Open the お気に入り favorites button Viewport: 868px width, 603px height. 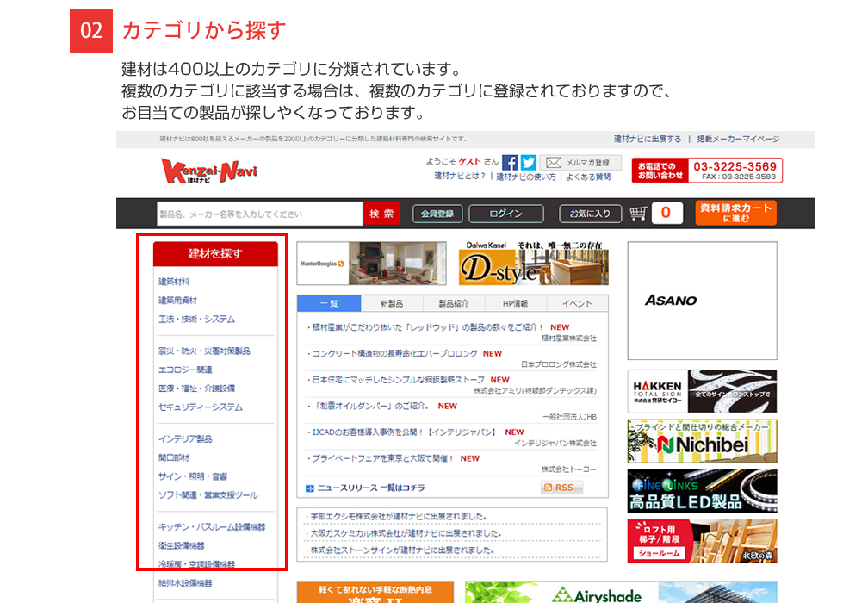(590, 214)
